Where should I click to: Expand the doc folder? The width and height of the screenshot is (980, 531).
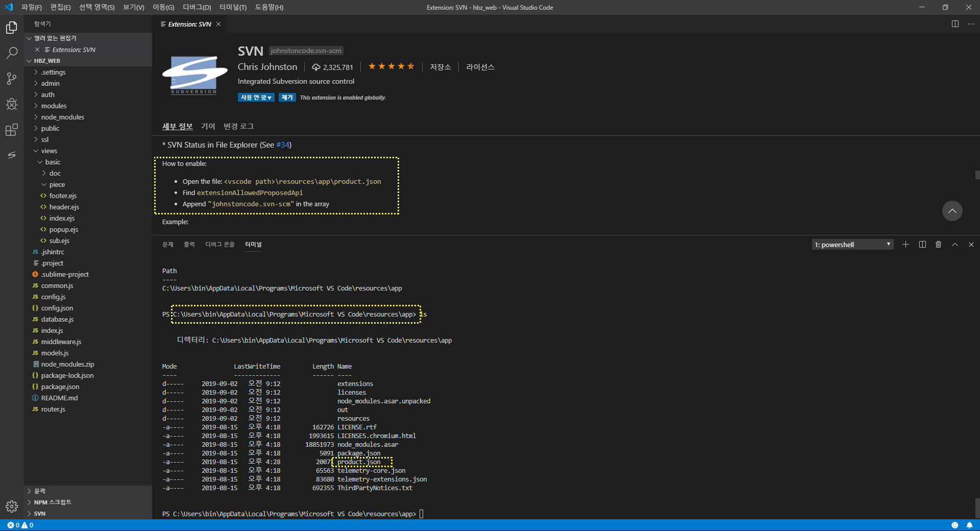(88, 173)
